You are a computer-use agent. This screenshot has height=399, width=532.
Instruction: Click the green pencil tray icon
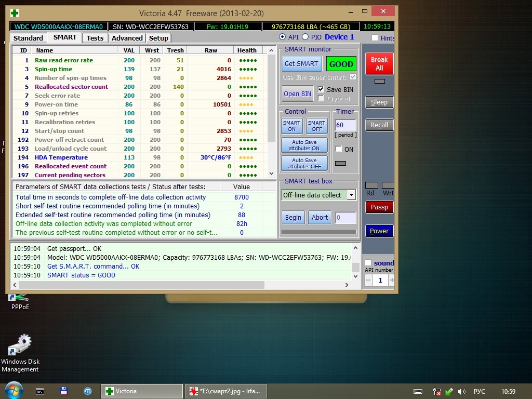[x=449, y=392]
